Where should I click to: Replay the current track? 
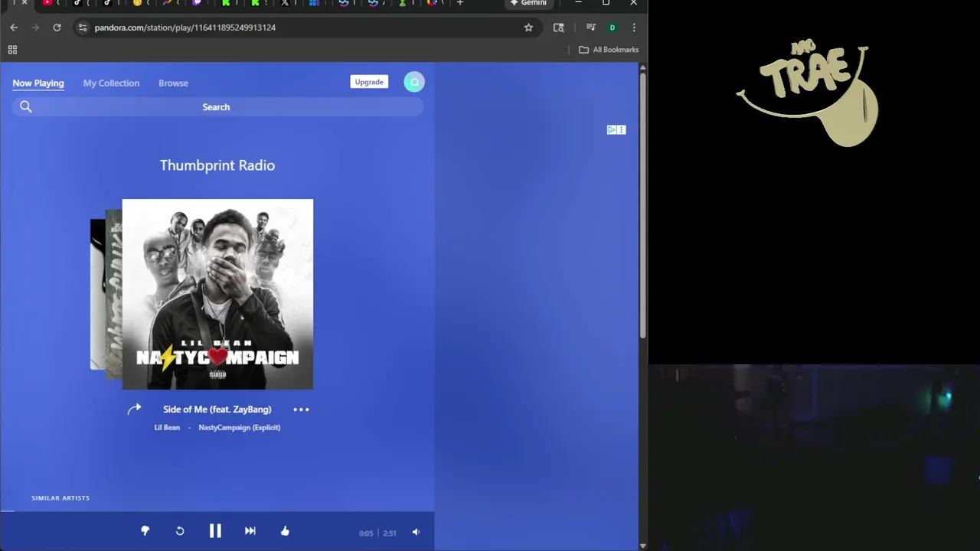tap(180, 531)
